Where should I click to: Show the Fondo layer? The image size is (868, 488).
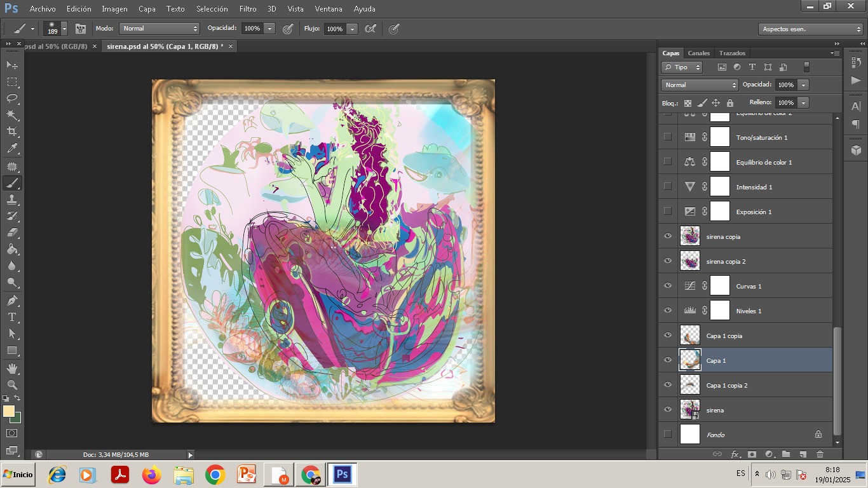[667, 435]
